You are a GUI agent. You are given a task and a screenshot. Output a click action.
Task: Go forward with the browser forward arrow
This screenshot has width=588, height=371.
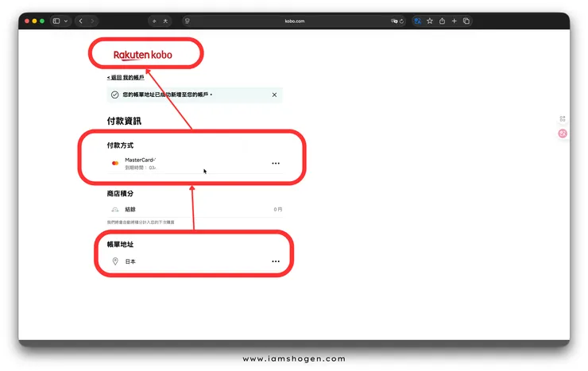point(92,21)
